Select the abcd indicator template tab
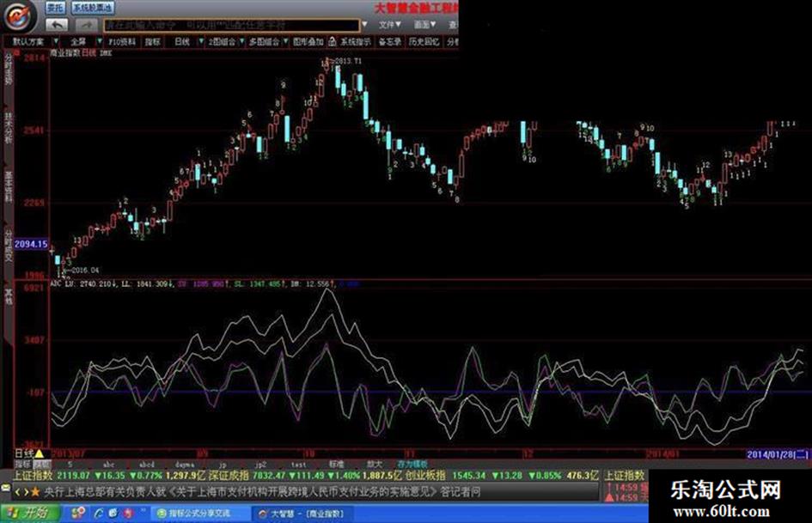 click(x=147, y=465)
